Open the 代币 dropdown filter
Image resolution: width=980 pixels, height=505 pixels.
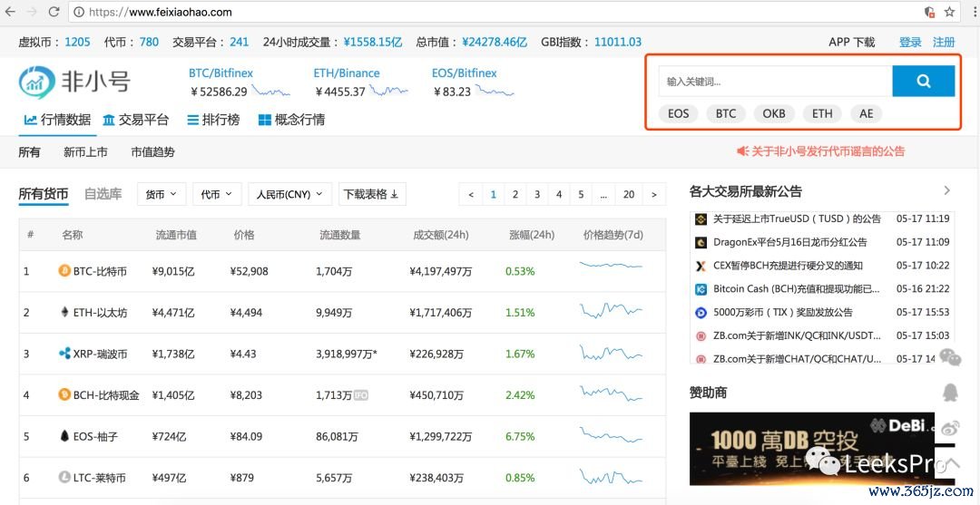pos(217,194)
